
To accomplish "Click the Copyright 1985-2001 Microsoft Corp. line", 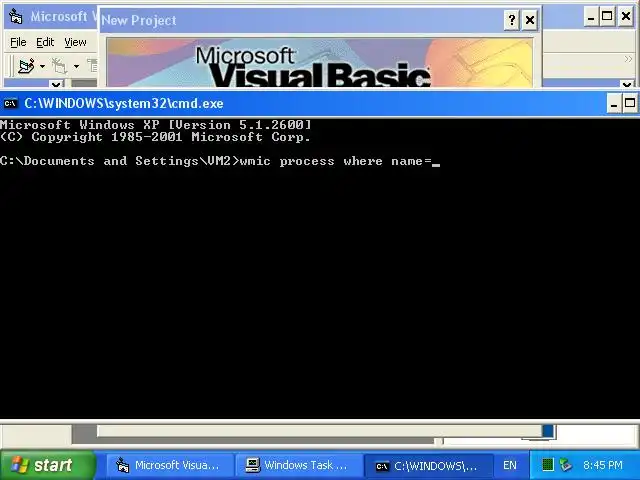I will point(155,137).
